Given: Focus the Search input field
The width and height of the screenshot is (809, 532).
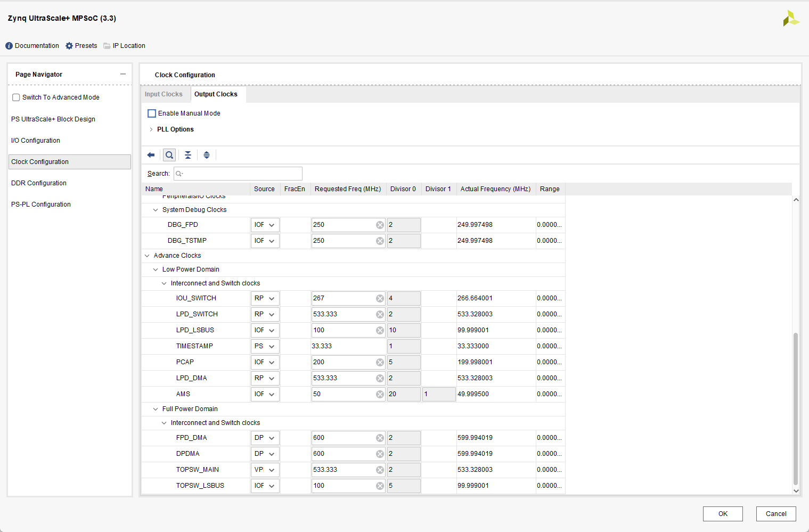Looking at the screenshot, I should tap(238, 174).
